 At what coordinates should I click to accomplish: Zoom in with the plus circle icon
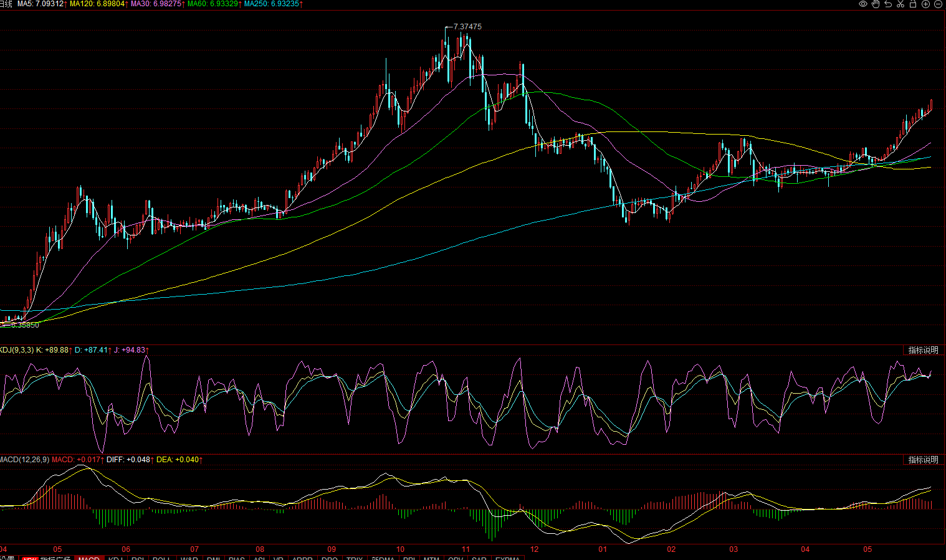pos(926,4)
